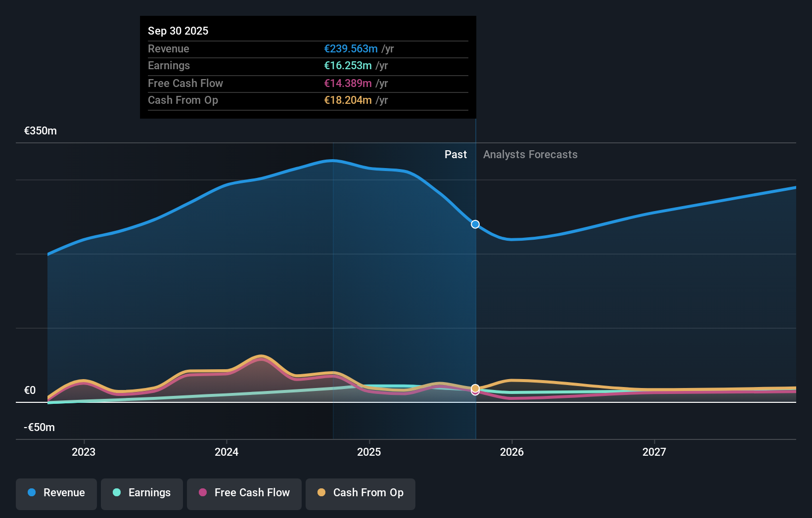812x518 pixels.
Task: Expand the Sep 30 2025 tooltip header
Action: coord(178,31)
